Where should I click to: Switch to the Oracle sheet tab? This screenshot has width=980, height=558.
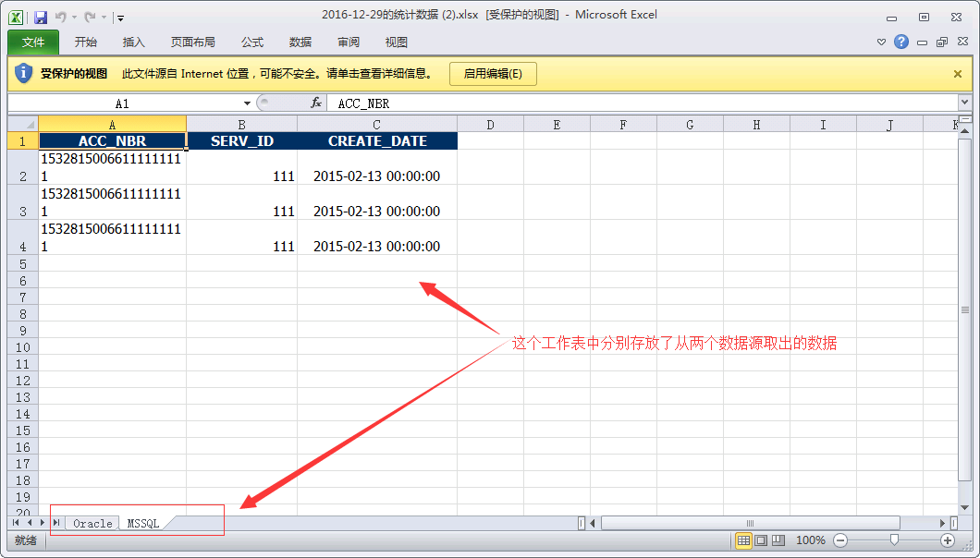pos(92,524)
